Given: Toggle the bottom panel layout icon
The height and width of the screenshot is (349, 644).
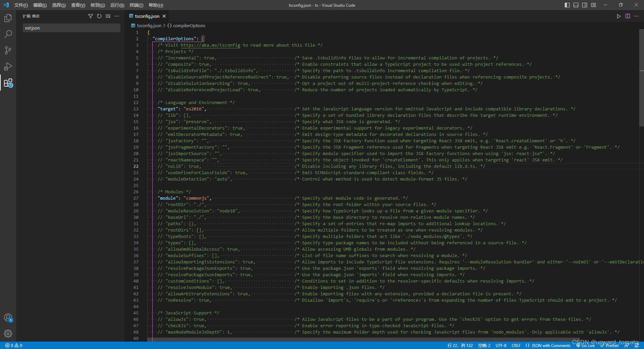Looking at the screenshot, I should [576, 5].
